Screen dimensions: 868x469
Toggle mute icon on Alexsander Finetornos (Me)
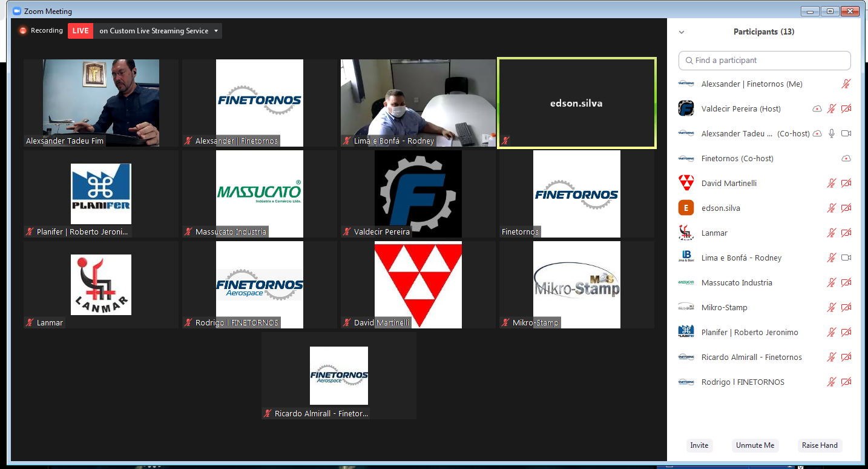tap(846, 84)
